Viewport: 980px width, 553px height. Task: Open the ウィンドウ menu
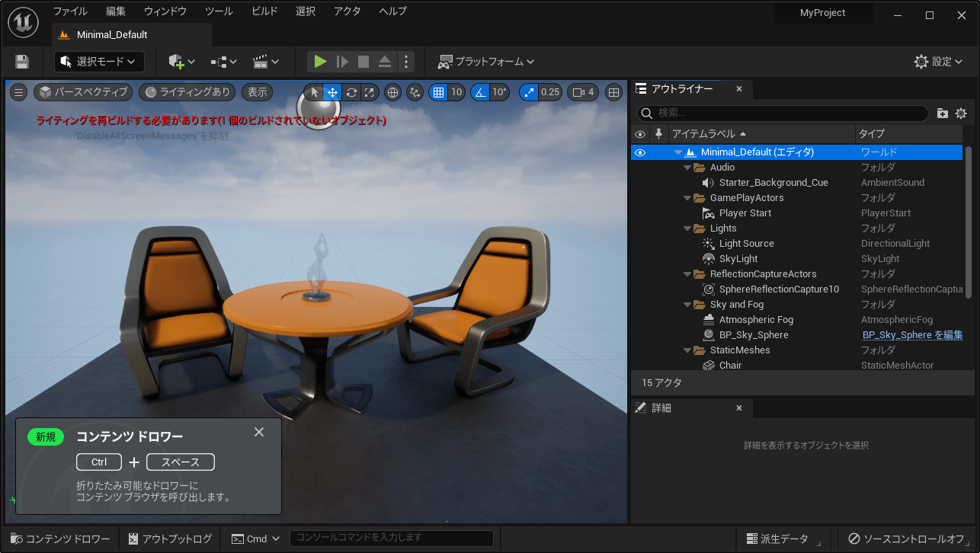click(165, 11)
